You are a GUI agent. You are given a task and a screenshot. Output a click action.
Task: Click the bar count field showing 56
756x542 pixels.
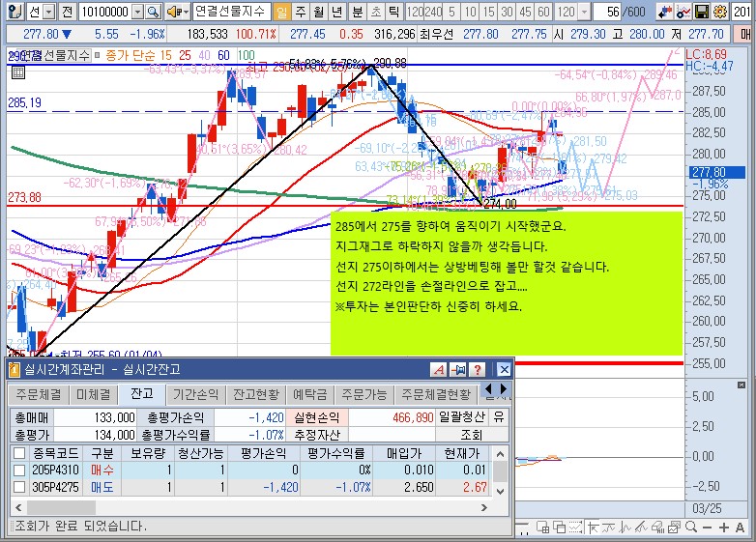pyautogui.click(x=607, y=12)
